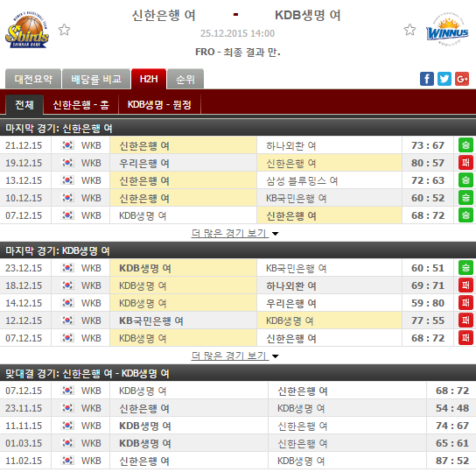The width and height of the screenshot is (476, 472).
Task: Select the KDB생명 - 원정 filter tab
Action: click(159, 105)
